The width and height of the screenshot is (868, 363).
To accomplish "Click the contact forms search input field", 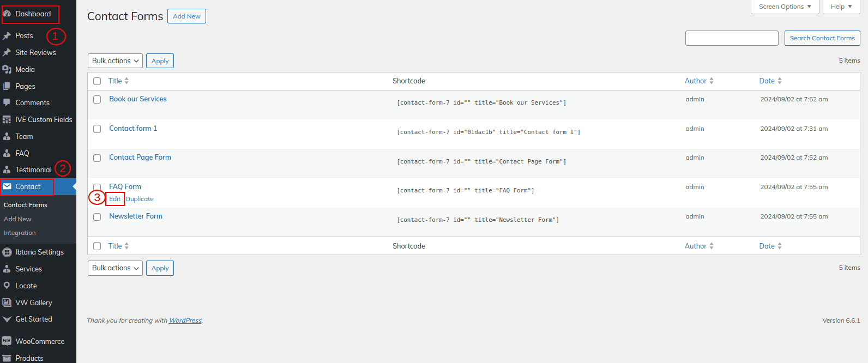I will (x=731, y=38).
